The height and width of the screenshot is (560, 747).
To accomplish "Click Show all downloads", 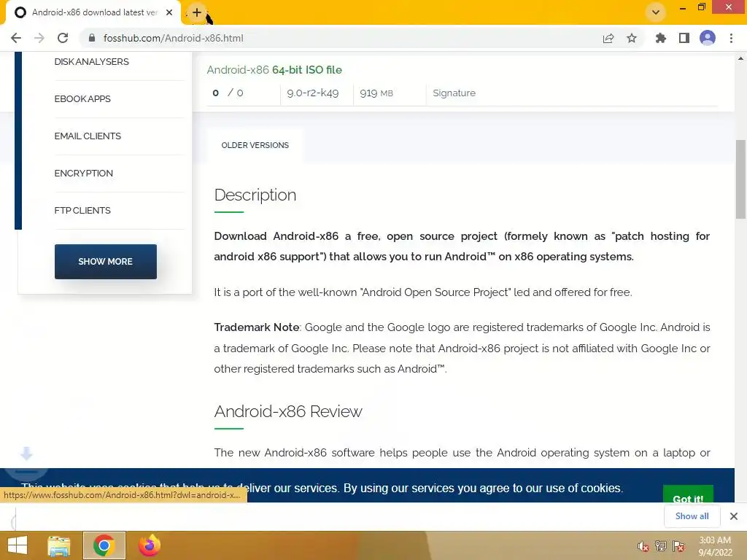I will click(x=692, y=516).
